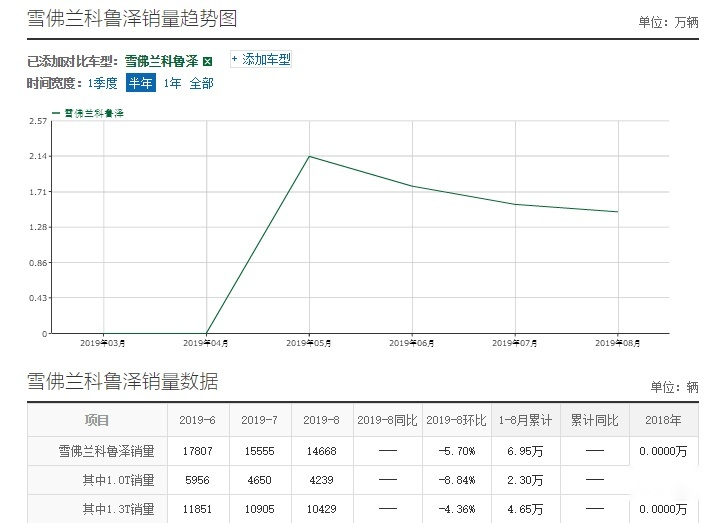Click the 5956 sales cell

[198, 480]
